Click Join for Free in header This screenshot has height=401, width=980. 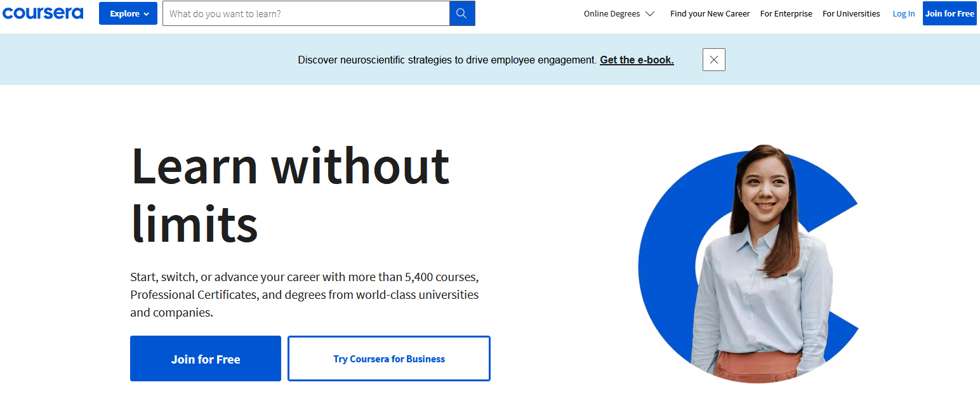tap(950, 13)
